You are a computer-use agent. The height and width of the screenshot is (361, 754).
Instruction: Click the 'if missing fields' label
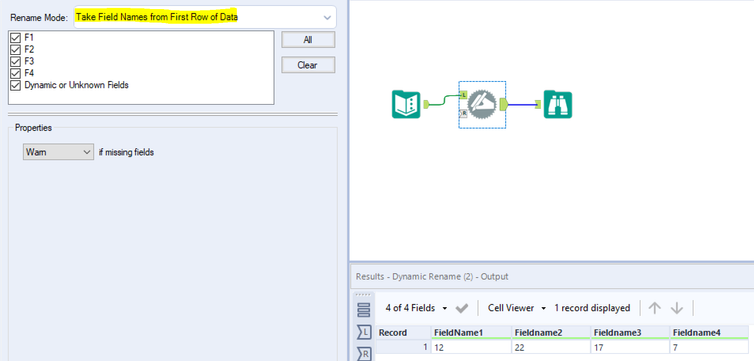[126, 153]
